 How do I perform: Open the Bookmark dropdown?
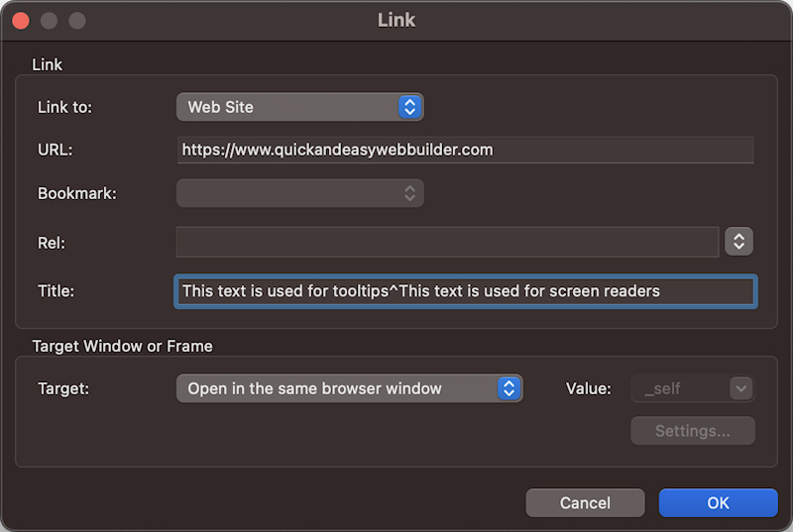tap(299, 193)
